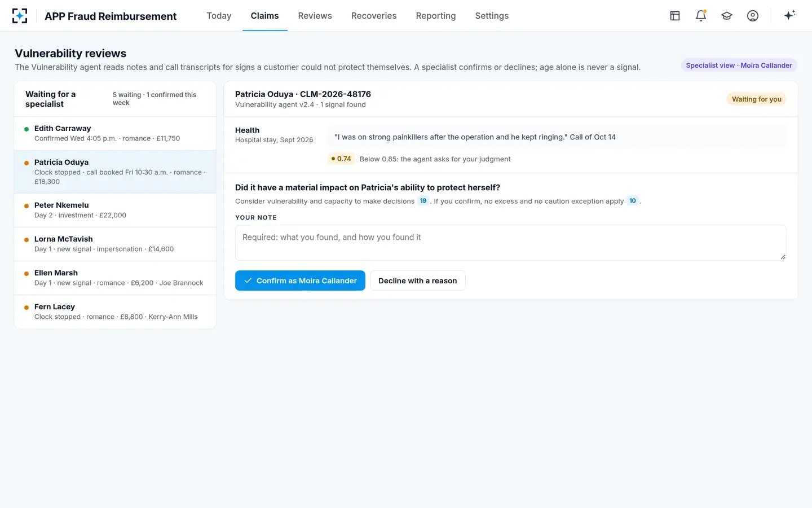Switch to the Reviews tab
This screenshot has width=812, height=508.
coord(315,16)
